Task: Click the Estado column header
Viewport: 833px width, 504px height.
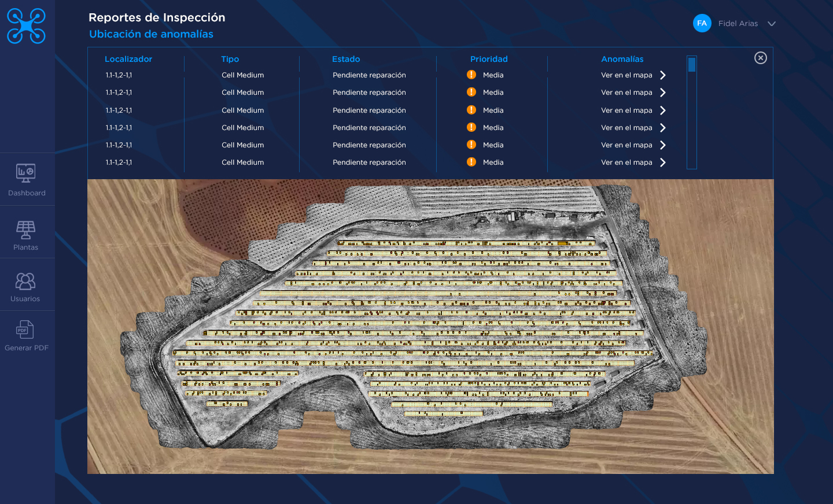Action: pyautogui.click(x=346, y=59)
